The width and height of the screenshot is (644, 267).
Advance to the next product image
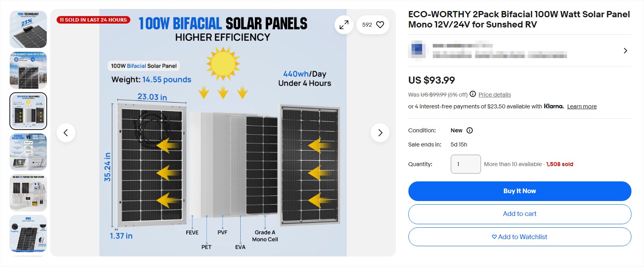(380, 133)
